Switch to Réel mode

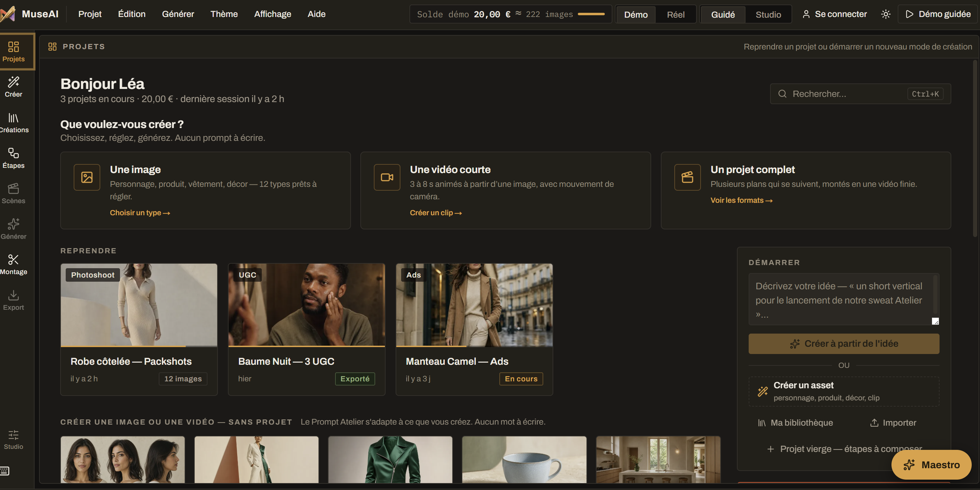[676, 15]
